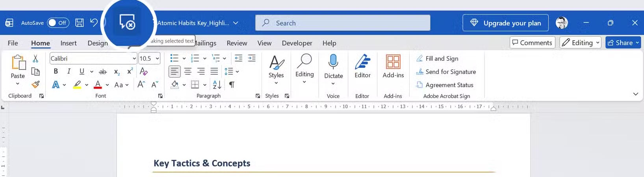This screenshot has width=644, height=177.
Task: Toggle the AutoSave switch
Action: (x=58, y=23)
